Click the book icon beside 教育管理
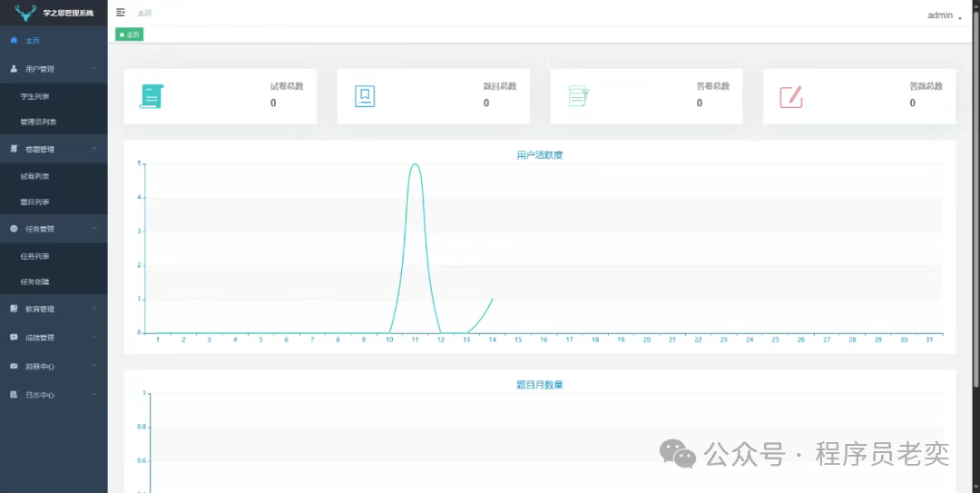Image resolution: width=980 pixels, height=493 pixels. tap(14, 309)
